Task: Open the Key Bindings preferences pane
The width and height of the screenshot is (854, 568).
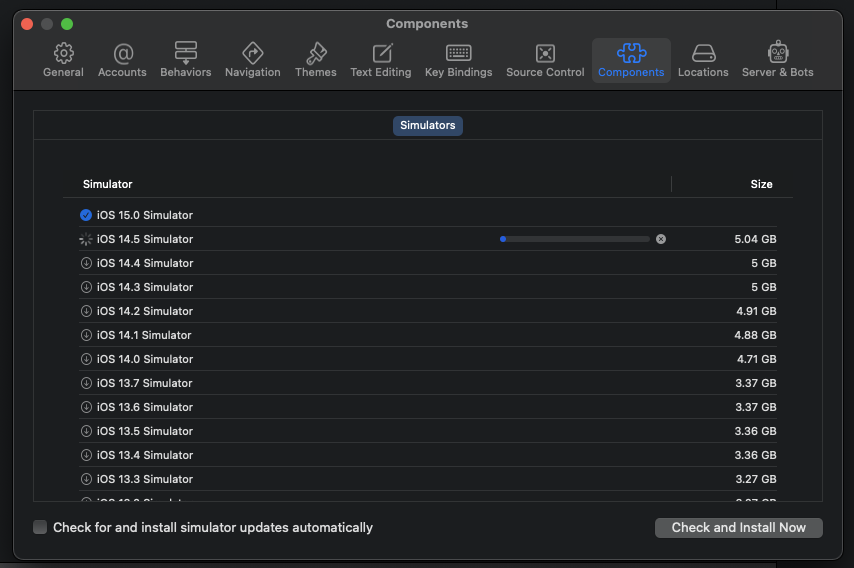Action: (459, 60)
